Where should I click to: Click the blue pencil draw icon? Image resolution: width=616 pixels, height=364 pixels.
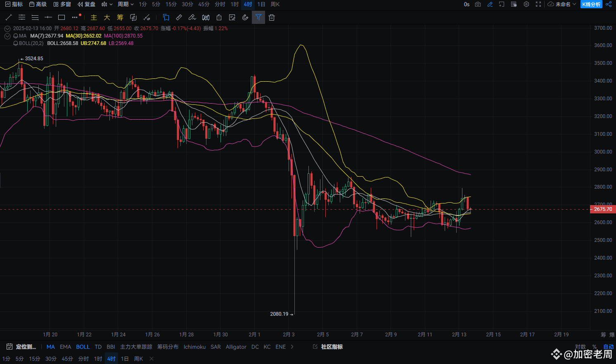click(490, 4)
